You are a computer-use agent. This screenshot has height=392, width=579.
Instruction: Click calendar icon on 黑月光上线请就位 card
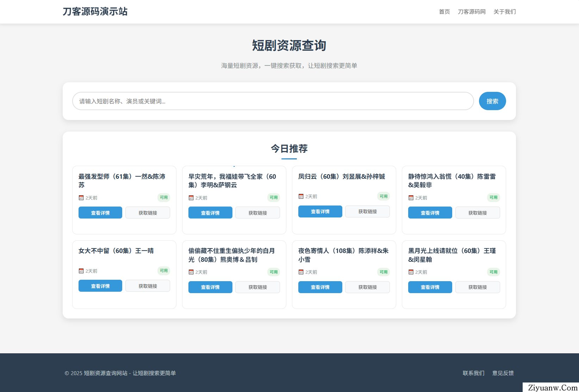point(411,272)
